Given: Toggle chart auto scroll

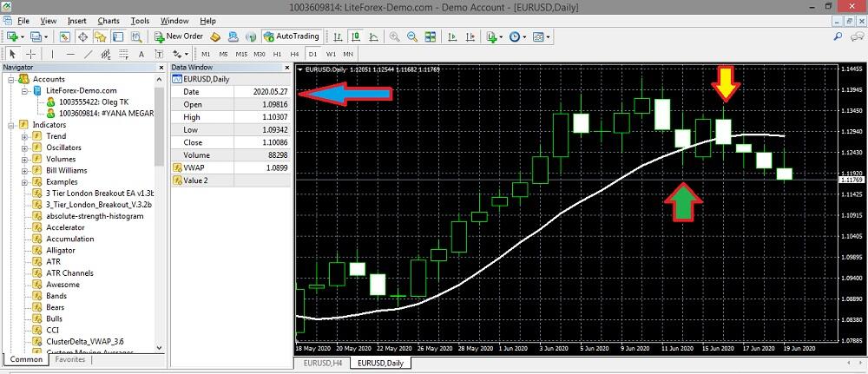Looking at the screenshot, I should (452, 36).
